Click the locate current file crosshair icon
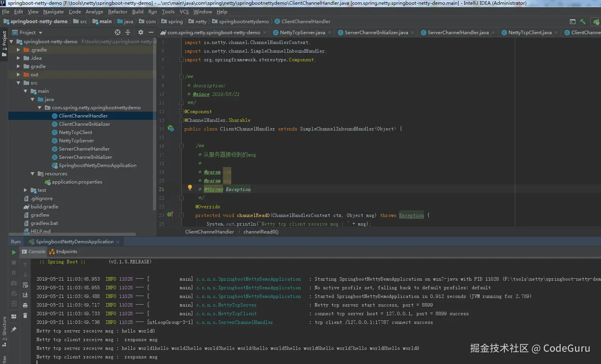601x364 pixels. point(117,32)
